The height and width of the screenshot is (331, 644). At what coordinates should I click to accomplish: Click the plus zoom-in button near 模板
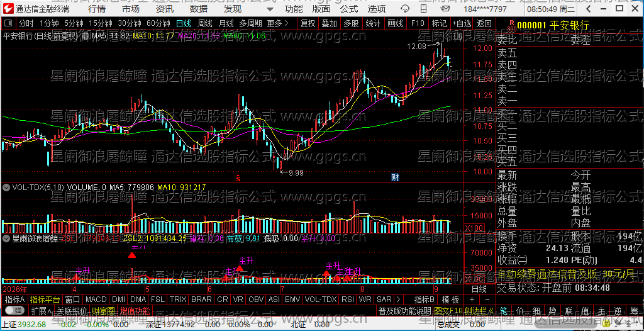click(472, 300)
